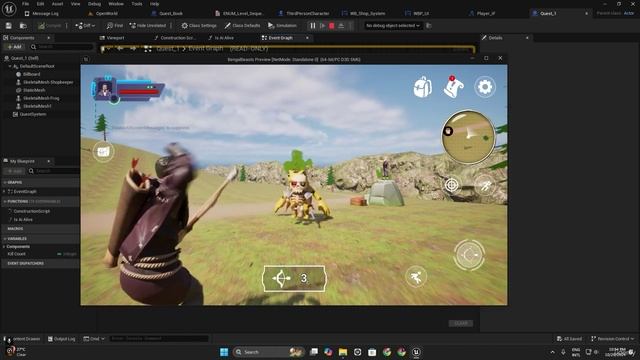This screenshot has height=360, width=640.
Task: Click the aim reticle attack button in game
Action: tap(469, 255)
